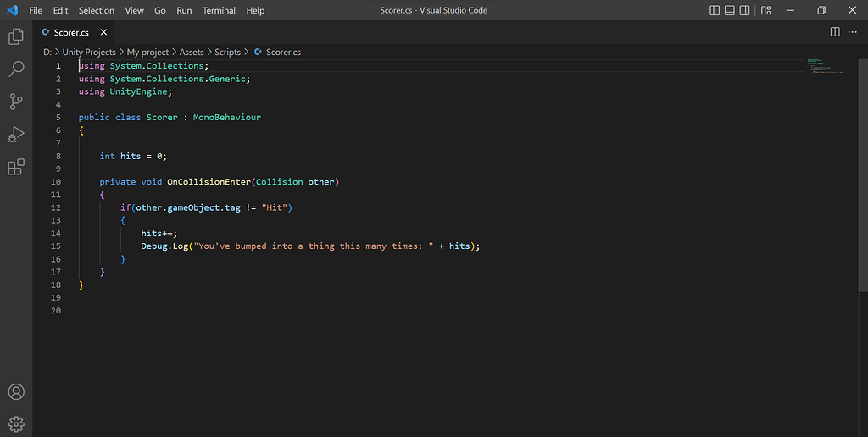Viewport: 868px width, 437px height.
Task: Open the Run and Debug view
Action: tap(16, 135)
